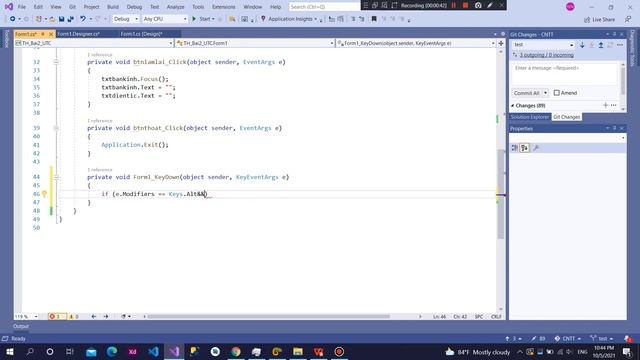640x360 pixels.
Task: Click the Alphabetical sort icon in Properties
Action: point(524,148)
